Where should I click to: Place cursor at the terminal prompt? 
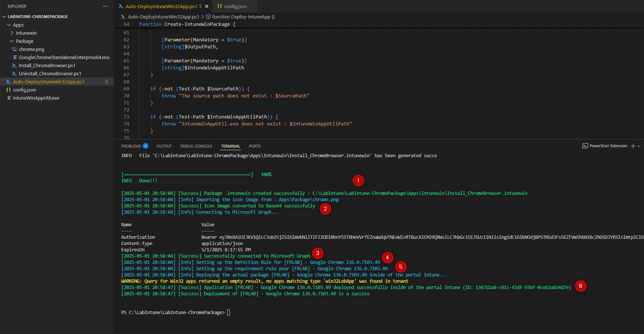(x=229, y=312)
